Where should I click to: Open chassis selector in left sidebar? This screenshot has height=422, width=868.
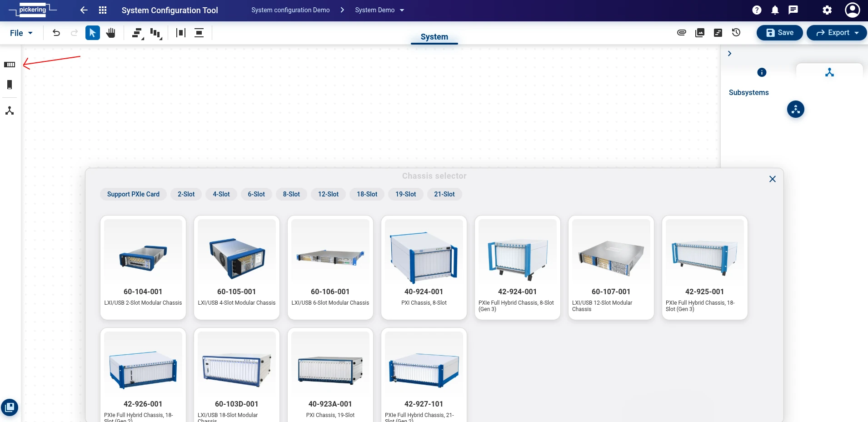point(10,65)
